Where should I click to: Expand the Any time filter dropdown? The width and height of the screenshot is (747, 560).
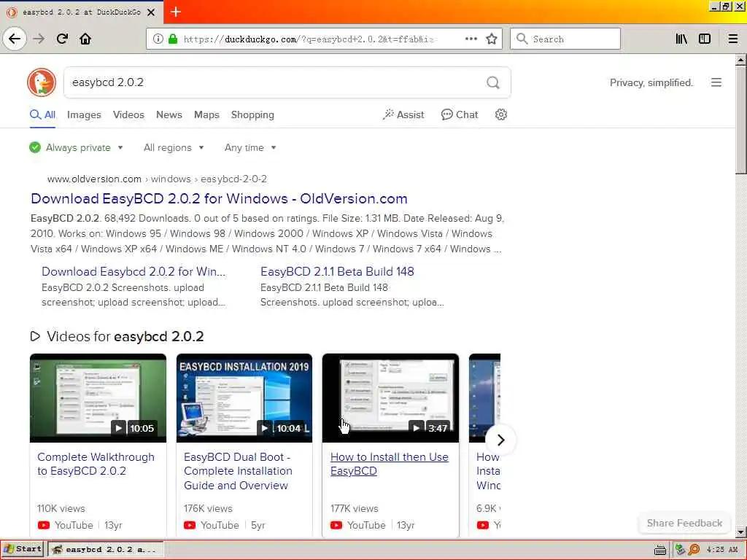[x=251, y=147]
